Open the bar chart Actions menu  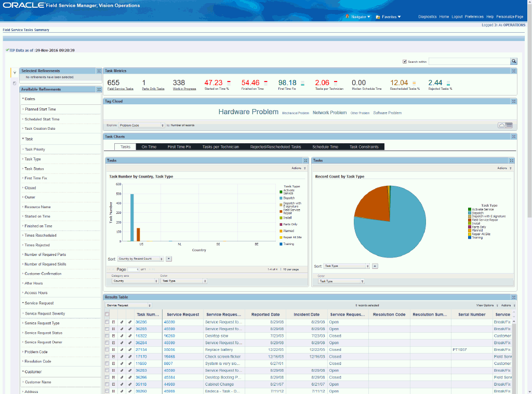(x=298, y=168)
